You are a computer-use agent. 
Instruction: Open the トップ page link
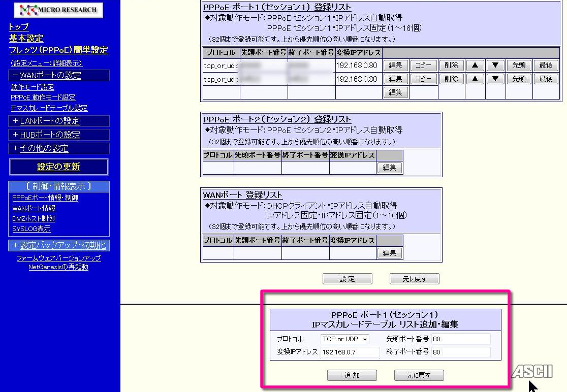(x=19, y=27)
